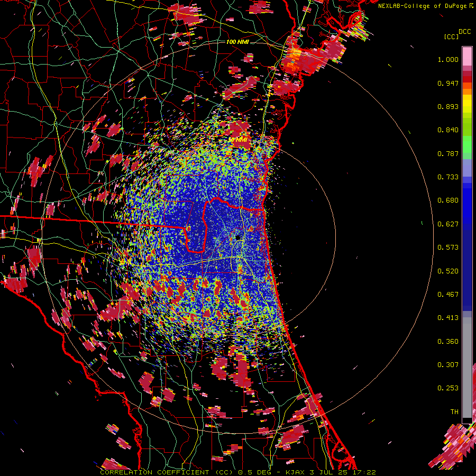Click the 0.520 scale value
The height and width of the screenshot is (476, 476).
click(x=448, y=271)
